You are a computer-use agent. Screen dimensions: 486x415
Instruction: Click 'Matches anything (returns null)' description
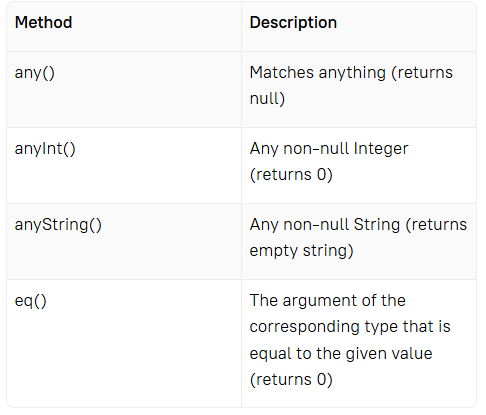pyautogui.click(x=351, y=85)
